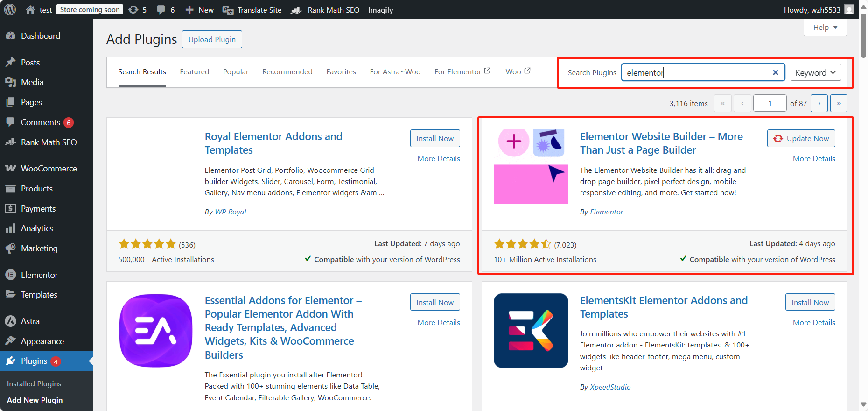The width and height of the screenshot is (868, 411).
Task: Expand the Help panel
Action: 825,28
